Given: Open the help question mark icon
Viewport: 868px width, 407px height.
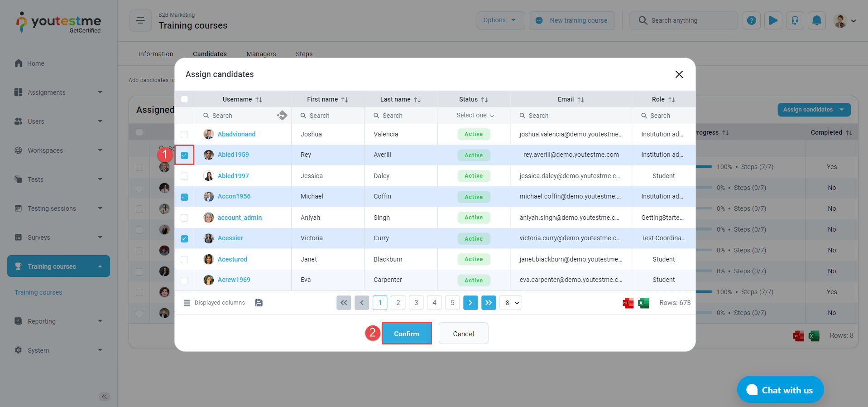Looking at the screenshot, I should [752, 20].
